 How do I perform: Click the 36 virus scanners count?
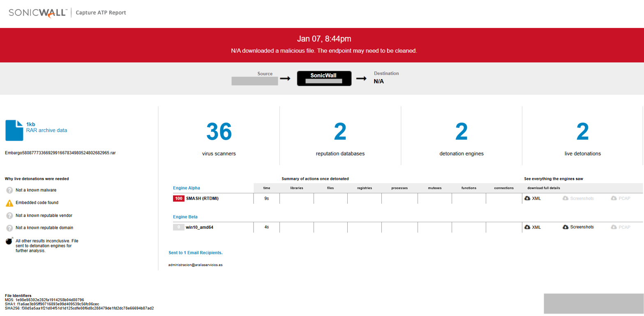[x=219, y=132]
